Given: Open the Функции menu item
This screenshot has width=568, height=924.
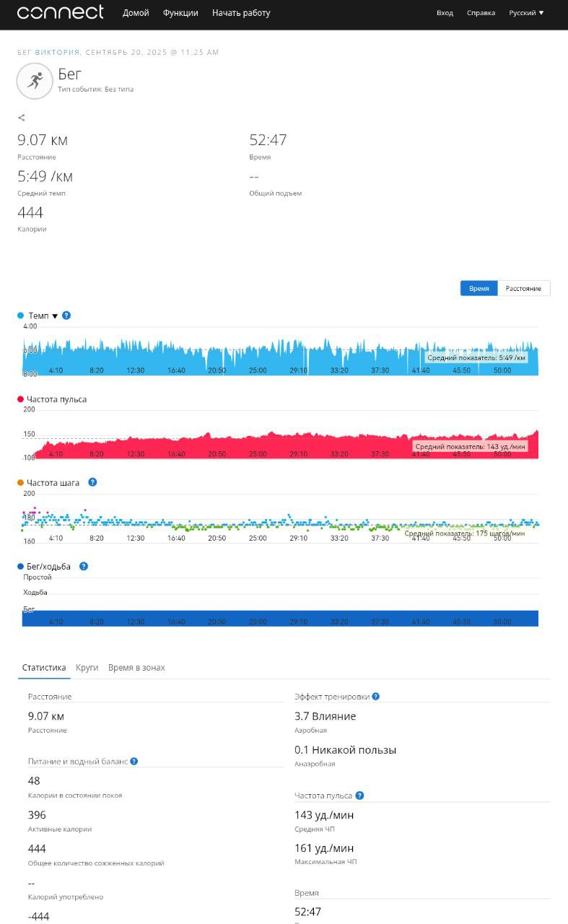Looking at the screenshot, I should (180, 13).
